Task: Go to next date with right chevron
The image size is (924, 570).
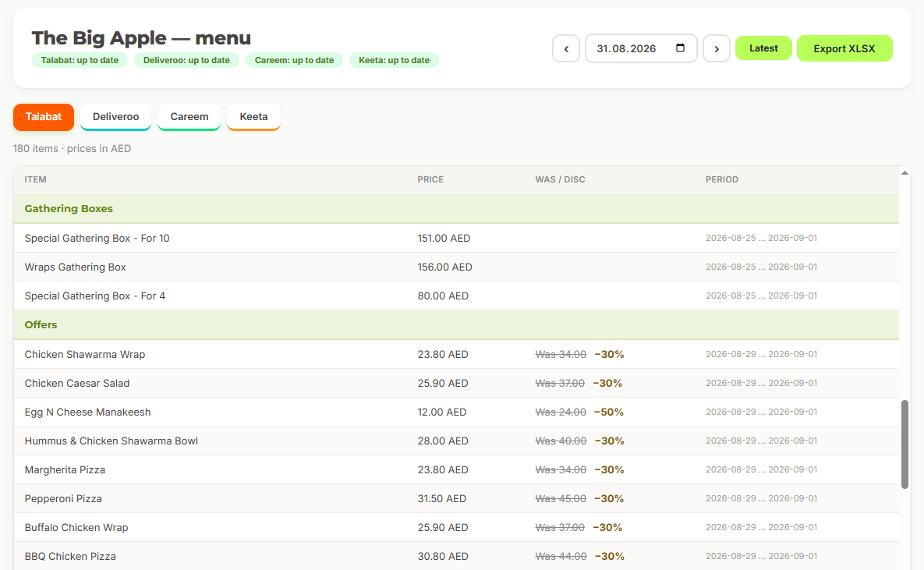Action: point(717,48)
